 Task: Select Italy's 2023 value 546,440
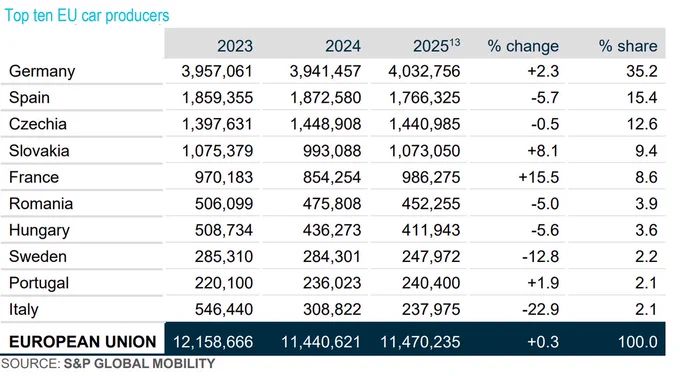pyautogui.click(x=224, y=310)
